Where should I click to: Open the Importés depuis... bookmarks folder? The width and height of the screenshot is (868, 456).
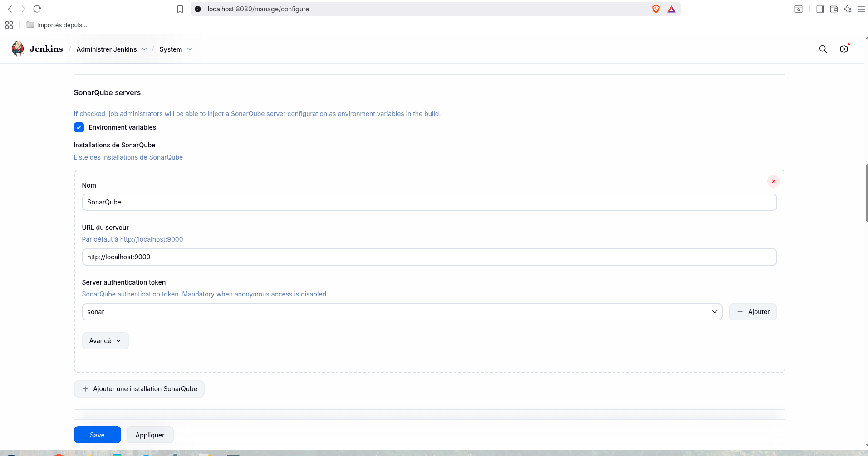coord(57,25)
